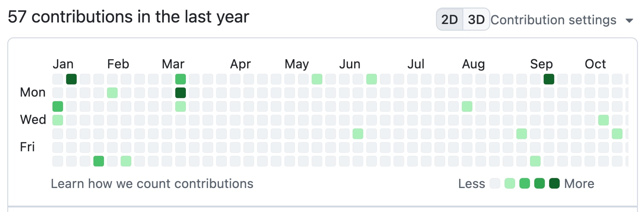Click the light green Sunday cell in May
Image resolution: width=644 pixels, height=212 pixels.
pyautogui.click(x=317, y=79)
